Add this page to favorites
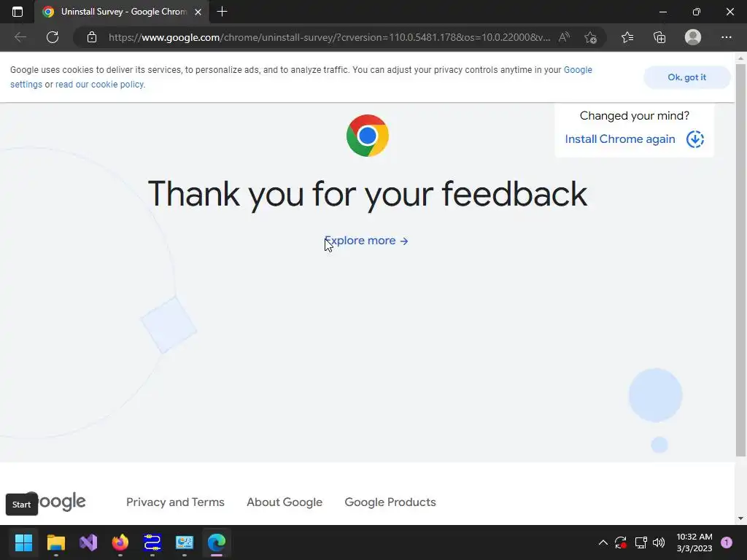This screenshot has height=560, width=747. 591,37
